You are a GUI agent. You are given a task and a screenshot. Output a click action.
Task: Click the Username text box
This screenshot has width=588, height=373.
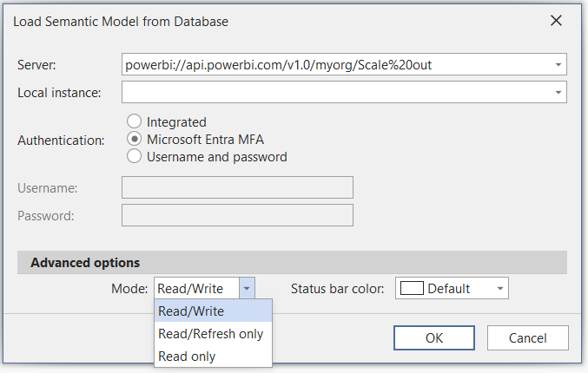click(237, 187)
